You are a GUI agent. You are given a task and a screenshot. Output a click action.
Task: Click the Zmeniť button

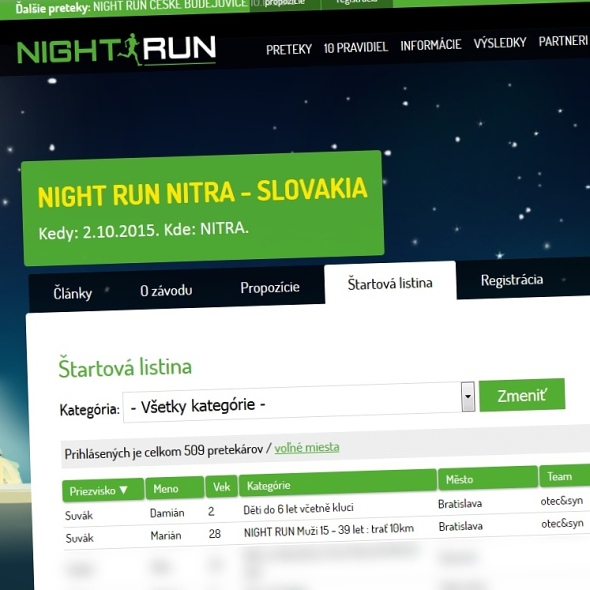point(522,395)
